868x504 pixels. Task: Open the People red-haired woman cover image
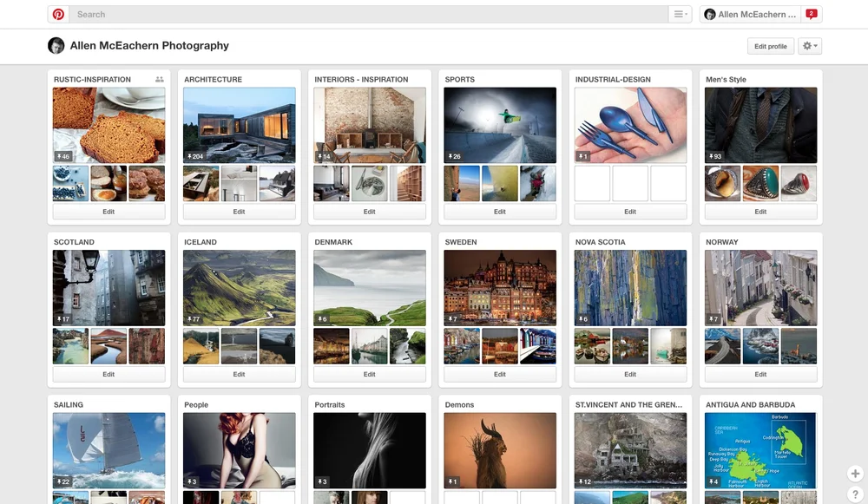click(x=240, y=450)
